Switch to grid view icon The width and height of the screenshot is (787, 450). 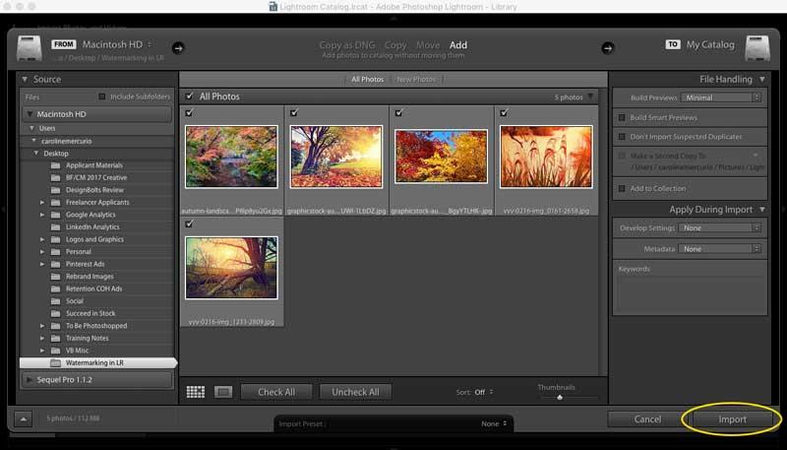click(x=195, y=392)
